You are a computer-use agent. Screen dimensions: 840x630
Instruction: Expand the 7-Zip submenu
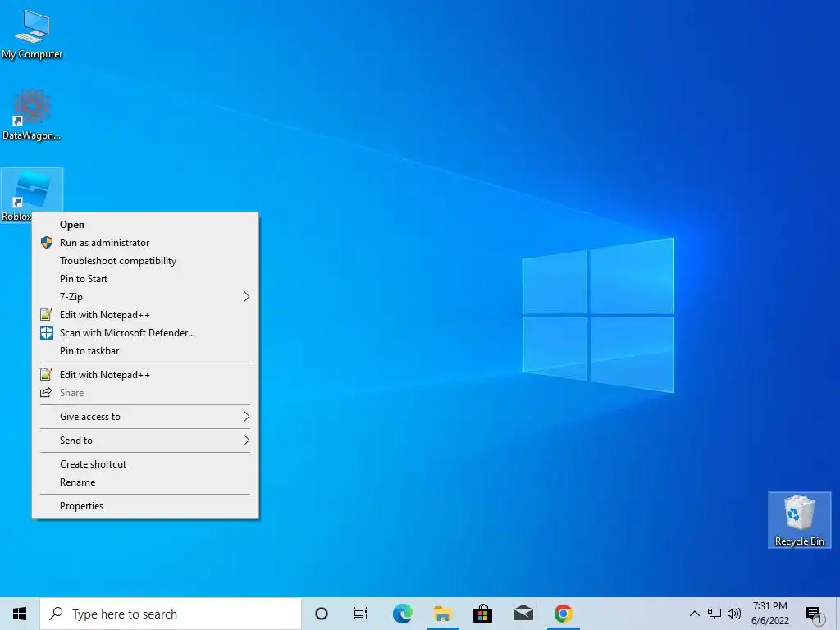click(145, 297)
